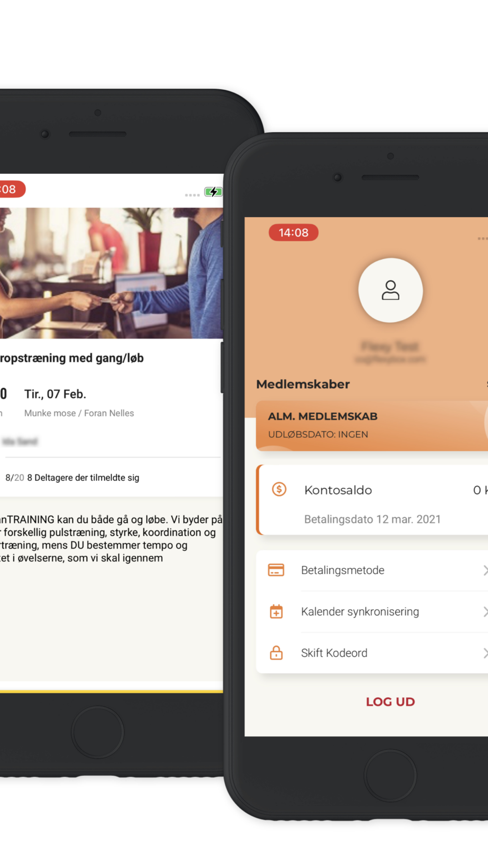Click the Kalender synkronisering calendar icon
The width and height of the screenshot is (488, 868).
tap(276, 611)
